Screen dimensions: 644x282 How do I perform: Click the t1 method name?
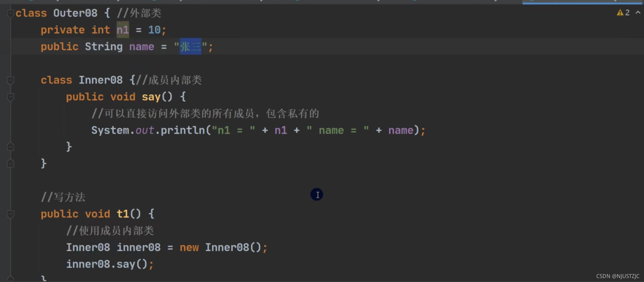(123, 214)
